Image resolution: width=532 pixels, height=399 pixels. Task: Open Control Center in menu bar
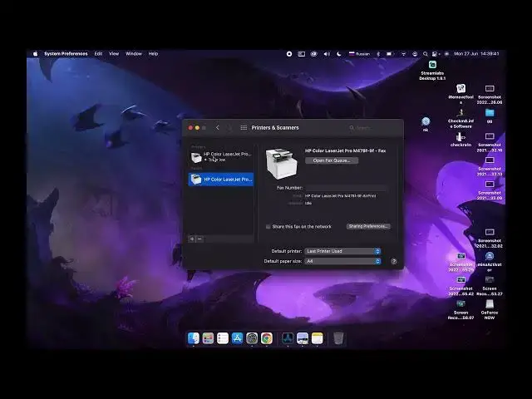coord(436,54)
